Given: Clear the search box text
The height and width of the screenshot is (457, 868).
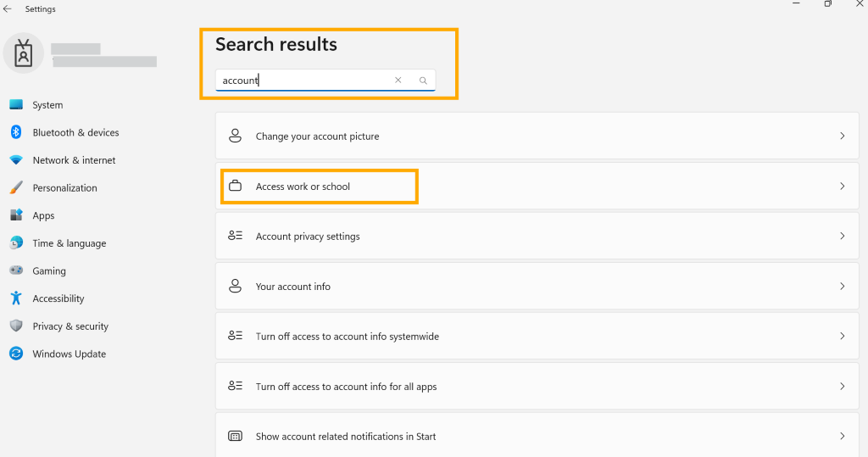Looking at the screenshot, I should coord(398,81).
